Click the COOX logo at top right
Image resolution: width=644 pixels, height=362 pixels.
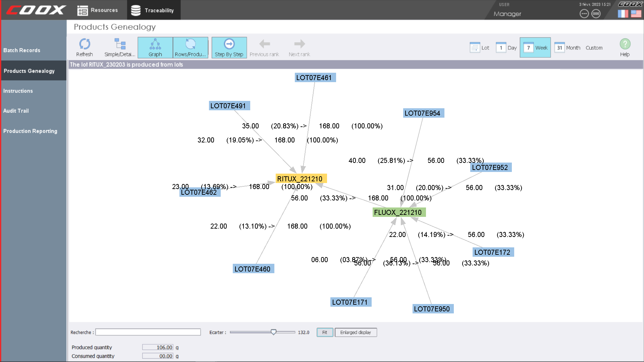click(630, 4)
